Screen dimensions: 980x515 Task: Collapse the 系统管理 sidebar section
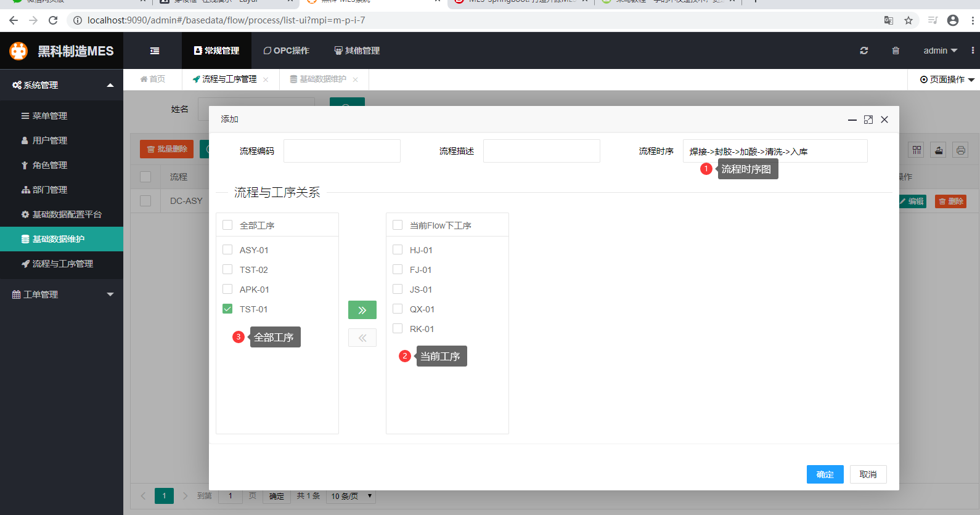click(x=62, y=85)
